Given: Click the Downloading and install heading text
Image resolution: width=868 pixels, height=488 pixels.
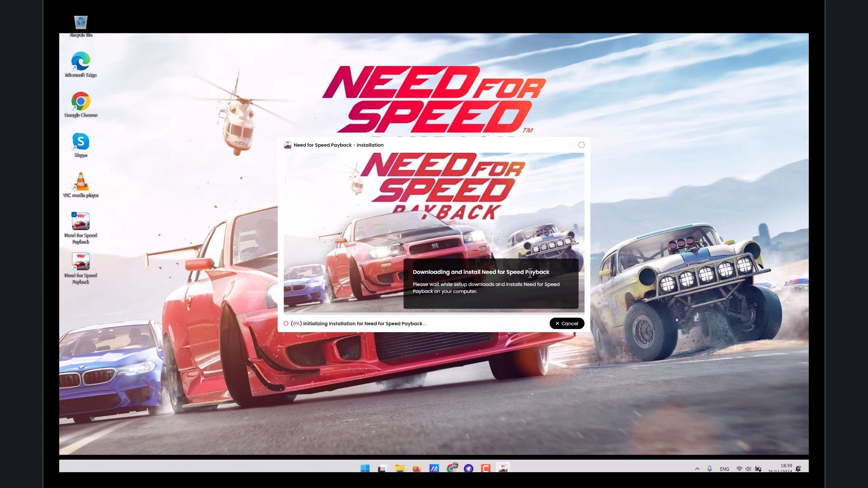Looking at the screenshot, I should pos(481,272).
